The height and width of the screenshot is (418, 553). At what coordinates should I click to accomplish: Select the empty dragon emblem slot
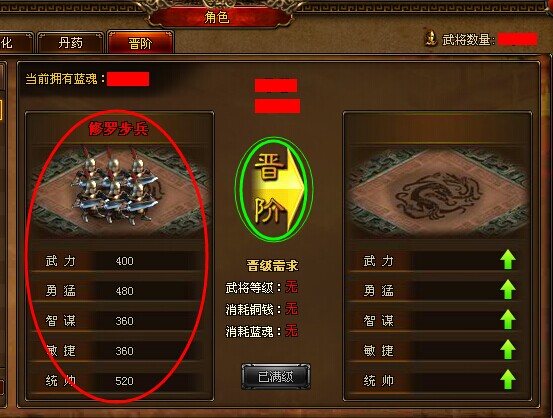pos(438,192)
